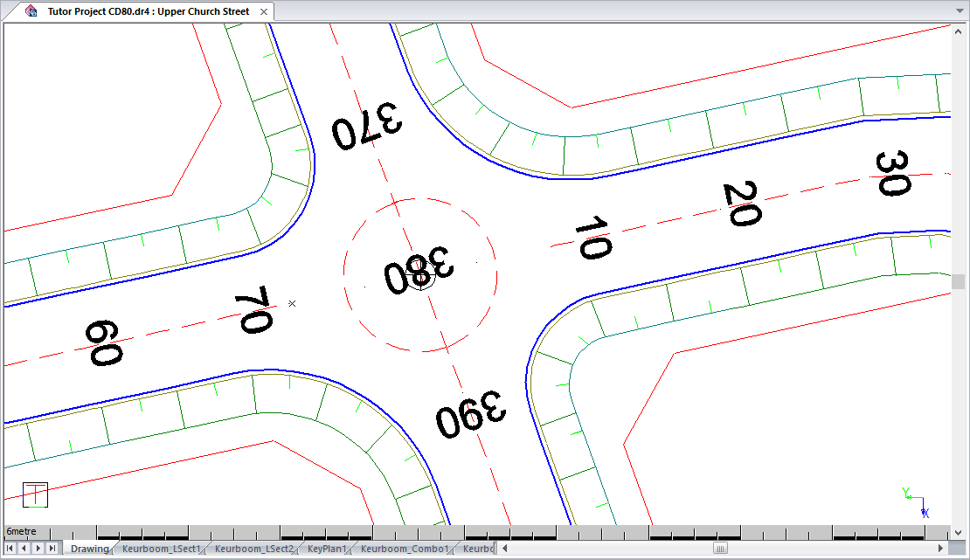970x560 pixels.
Task: Click the document icon in the title tab
Action: point(31,11)
